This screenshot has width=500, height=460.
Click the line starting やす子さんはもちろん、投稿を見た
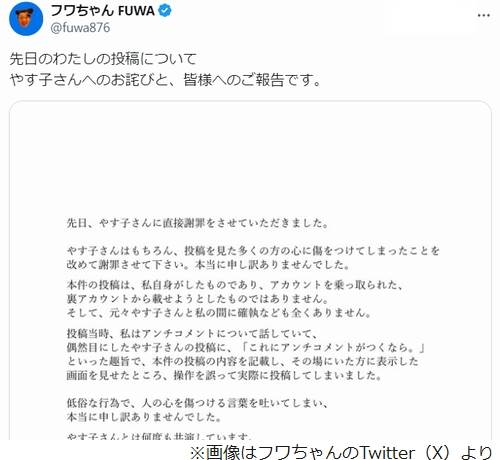(x=253, y=251)
